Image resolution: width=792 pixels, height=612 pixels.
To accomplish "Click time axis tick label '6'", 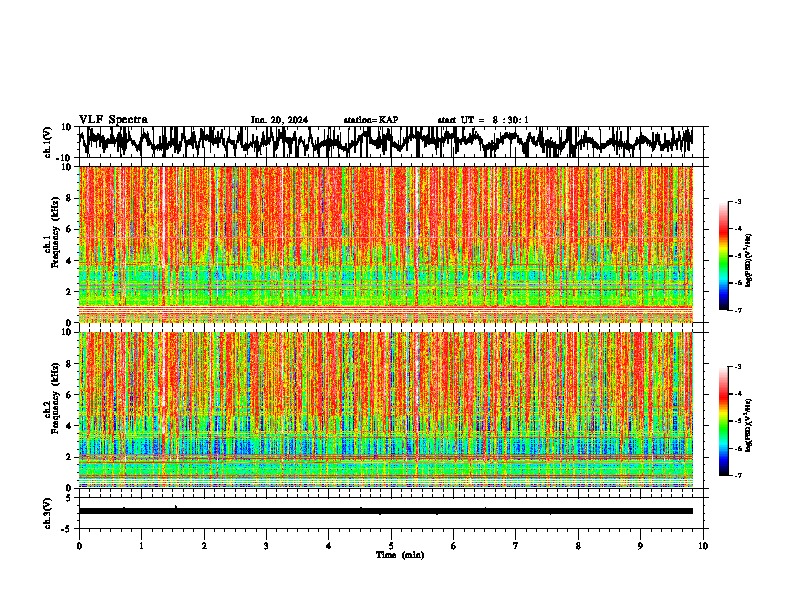I will point(454,546).
